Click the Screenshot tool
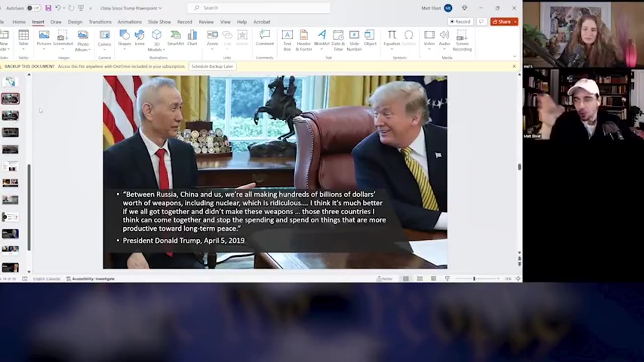The height and width of the screenshot is (362, 644). (63, 39)
